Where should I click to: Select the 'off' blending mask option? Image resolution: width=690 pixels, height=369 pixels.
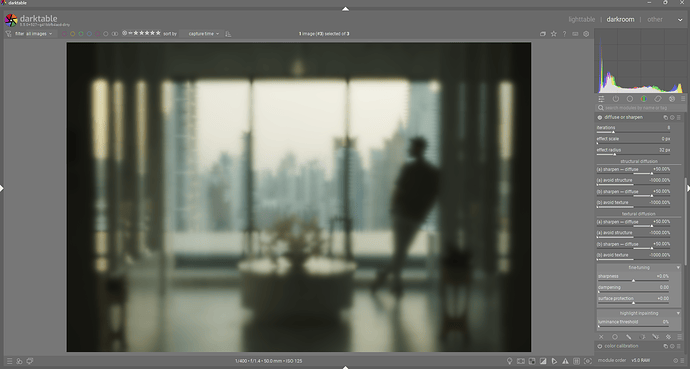602,337
